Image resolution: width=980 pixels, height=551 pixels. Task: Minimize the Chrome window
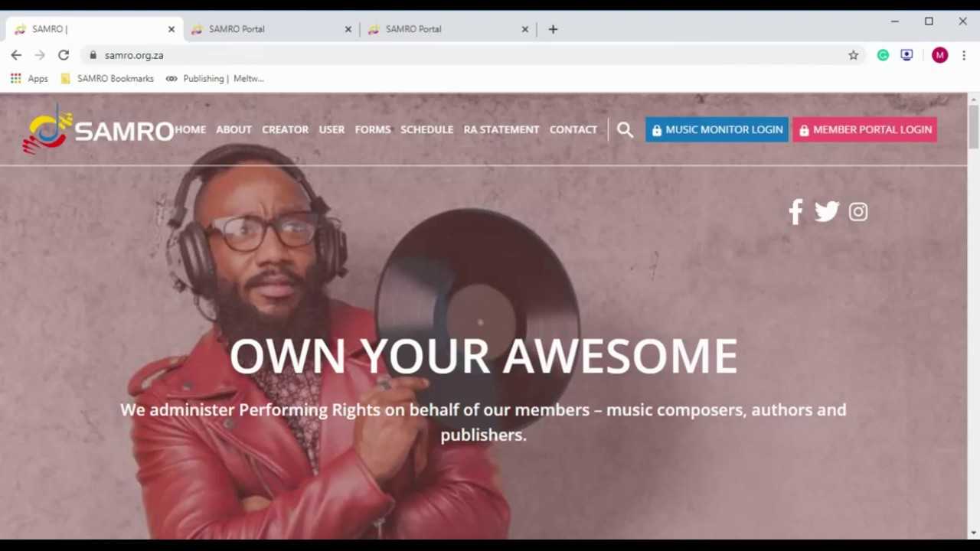(894, 21)
